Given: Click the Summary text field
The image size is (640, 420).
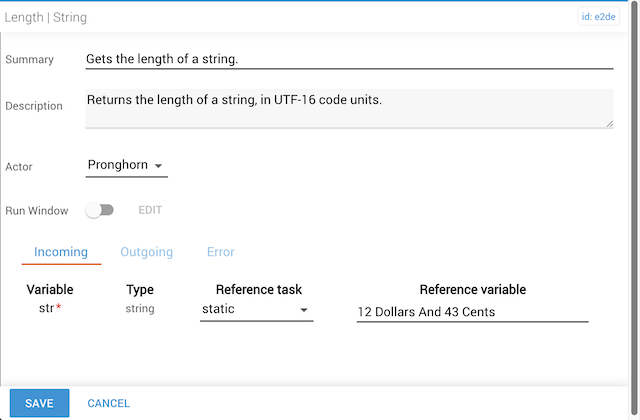Looking at the screenshot, I should (x=348, y=59).
